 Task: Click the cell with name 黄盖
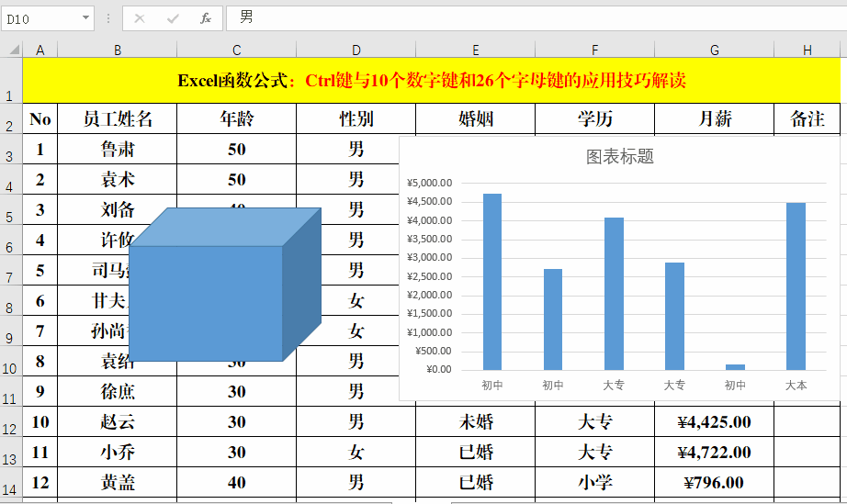click(x=118, y=482)
